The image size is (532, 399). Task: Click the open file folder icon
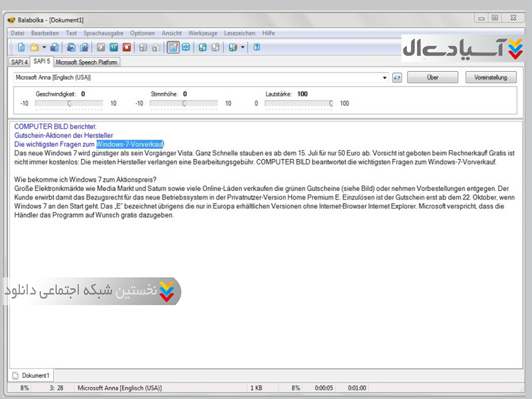coord(34,47)
